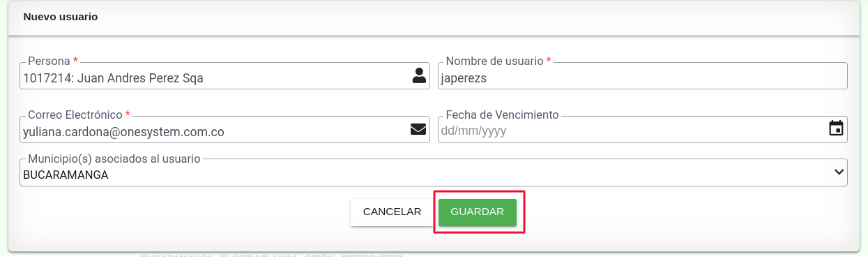
Task: Click the CANCELAR button
Action: (x=392, y=212)
